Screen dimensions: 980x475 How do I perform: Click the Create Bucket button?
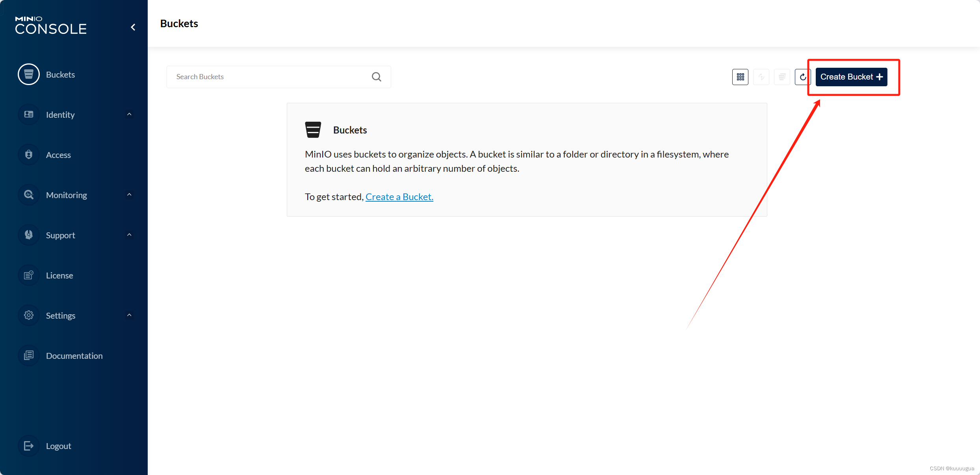(x=851, y=77)
